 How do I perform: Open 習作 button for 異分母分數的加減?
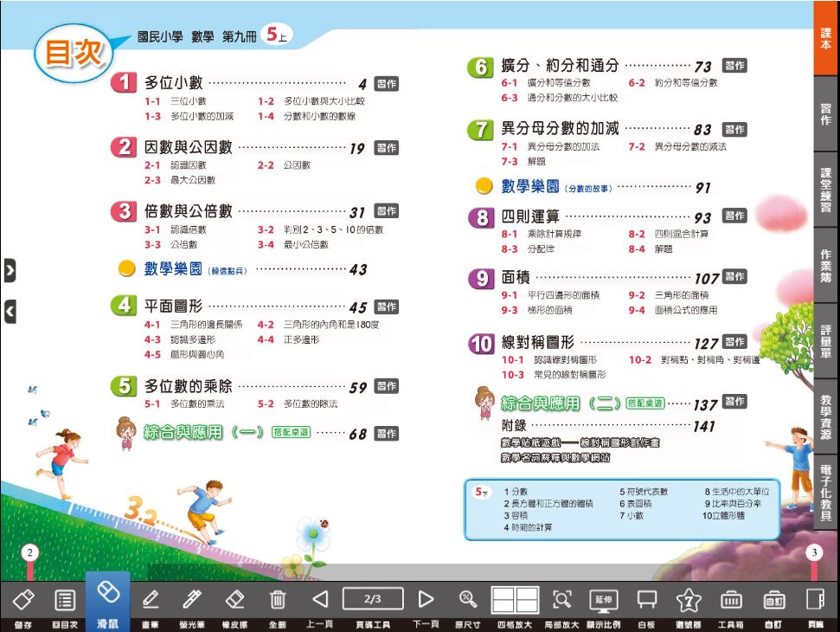pos(734,129)
